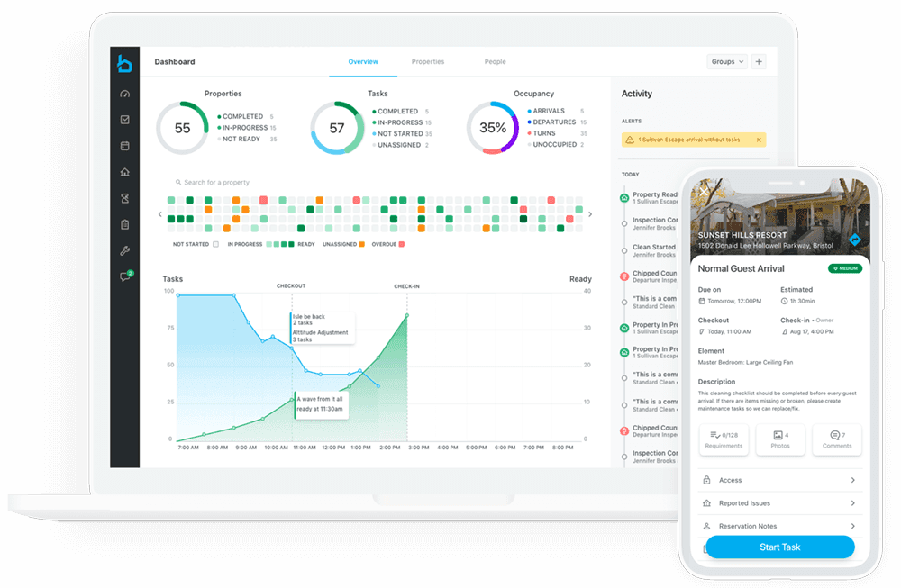Open the checkbox tasks icon in sidebar

pos(125,120)
